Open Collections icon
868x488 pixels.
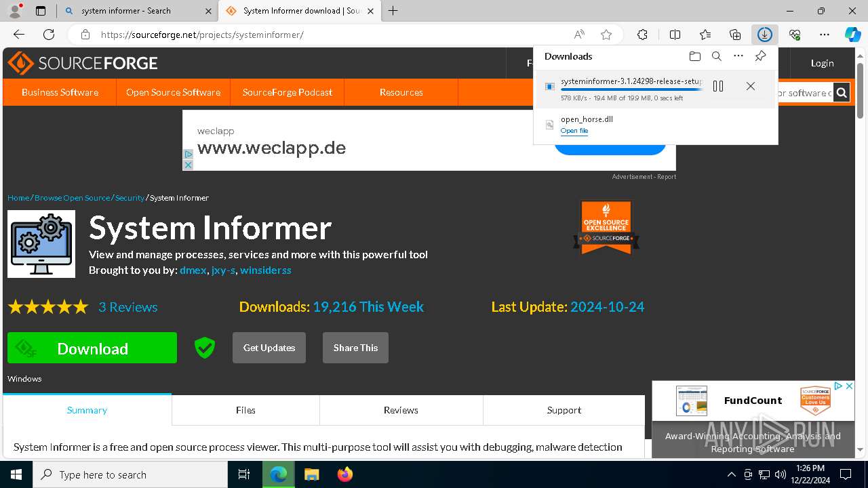[735, 35]
